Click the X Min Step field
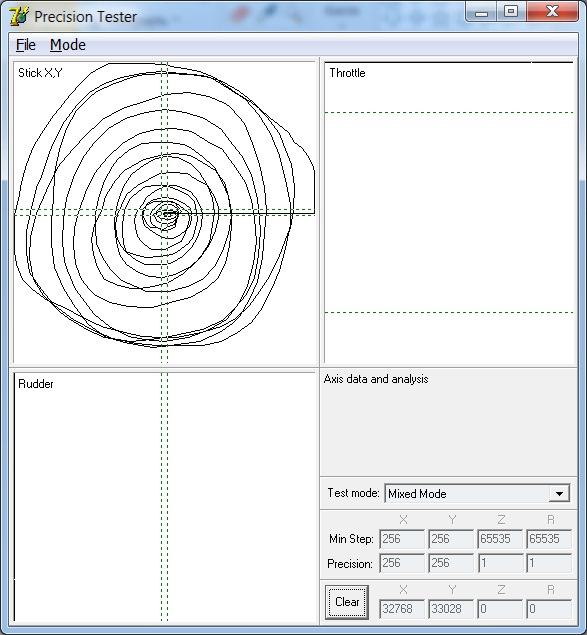The width and height of the screenshot is (587, 635). [402, 539]
